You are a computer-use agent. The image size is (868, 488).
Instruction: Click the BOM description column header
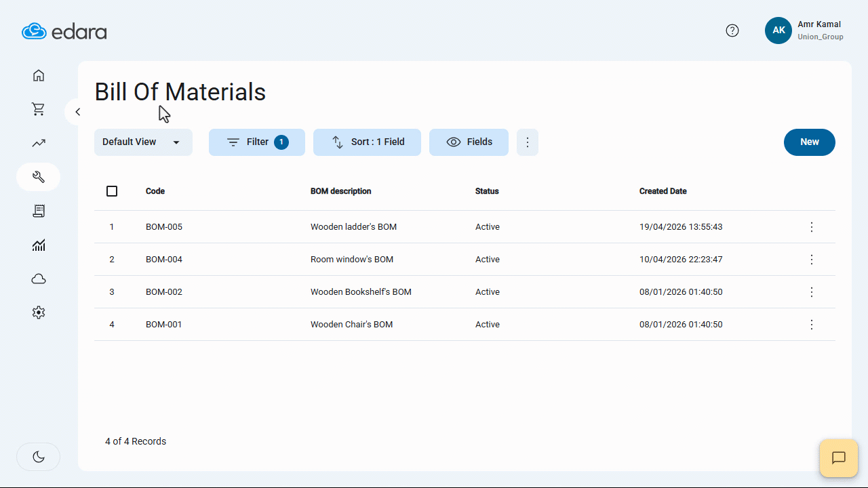[x=341, y=191]
